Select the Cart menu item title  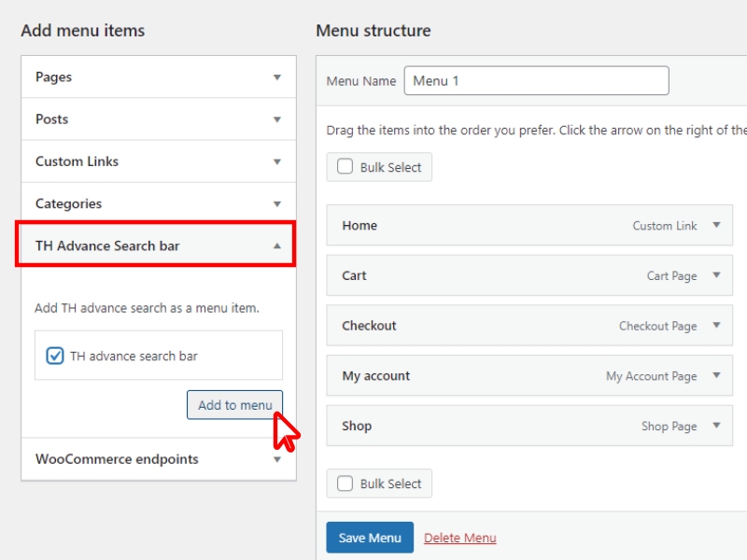tap(355, 275)
